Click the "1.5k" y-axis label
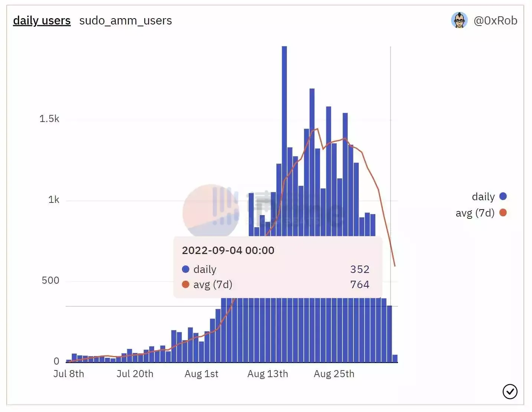 (x=49, y=119)
